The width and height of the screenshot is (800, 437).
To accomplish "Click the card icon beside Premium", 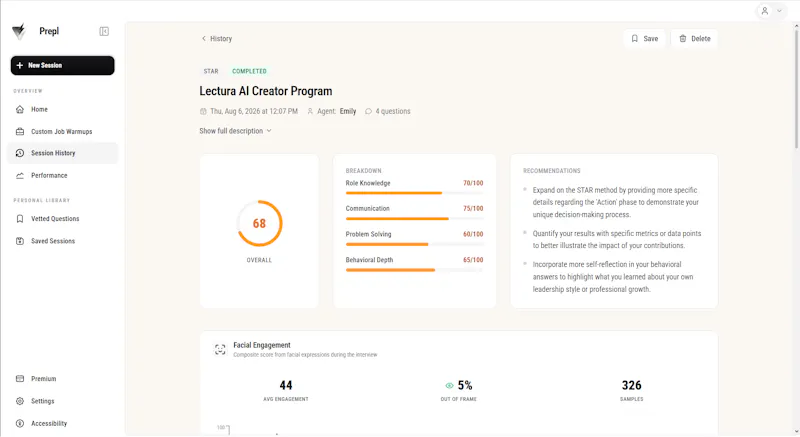I will coord(20,379).
